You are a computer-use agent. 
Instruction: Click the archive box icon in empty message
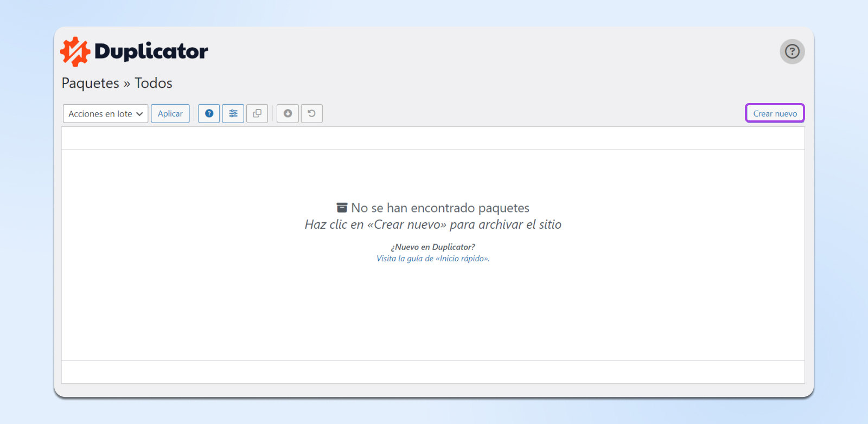pyautogui.click(x=342, y=208)
